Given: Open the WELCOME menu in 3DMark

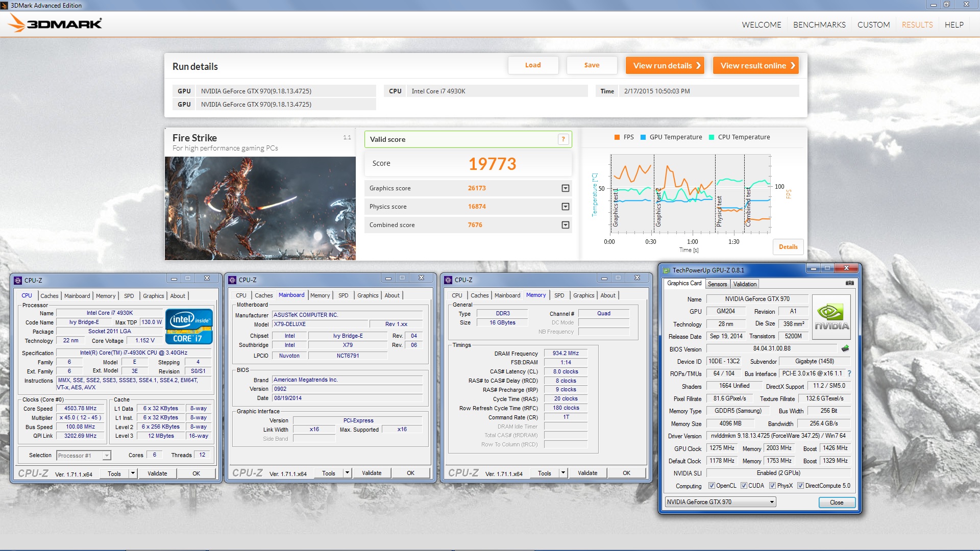Looking at the screenshot, I should click(761, 24).
